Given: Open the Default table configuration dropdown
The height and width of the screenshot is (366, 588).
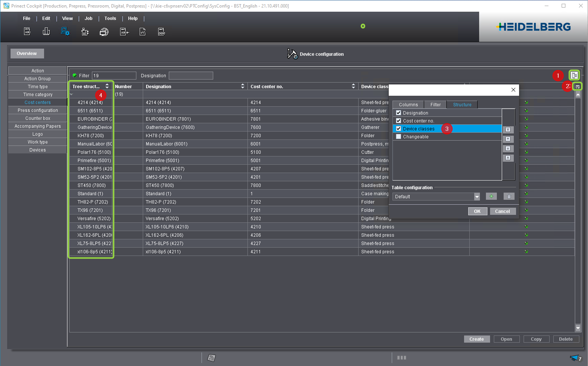Looking at the screenshot, I should tap(477, 197).
